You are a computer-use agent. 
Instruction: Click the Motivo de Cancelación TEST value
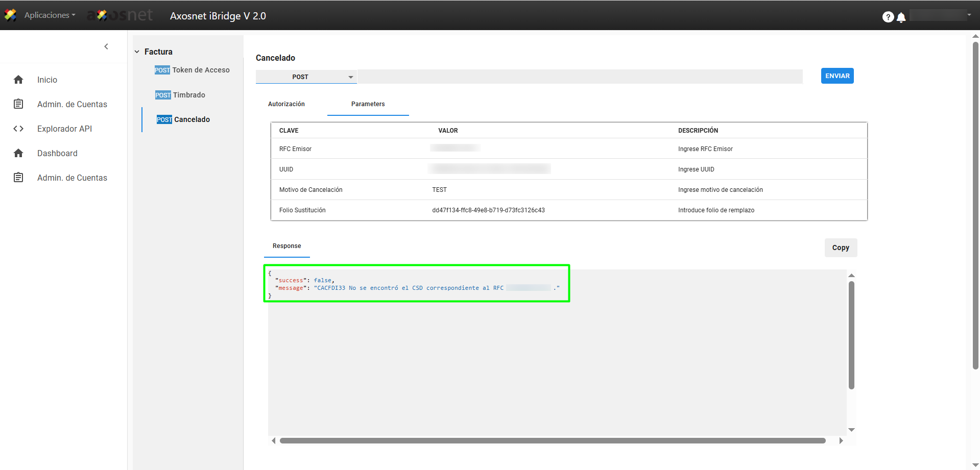pyautogui.click(x=439, y=190)
